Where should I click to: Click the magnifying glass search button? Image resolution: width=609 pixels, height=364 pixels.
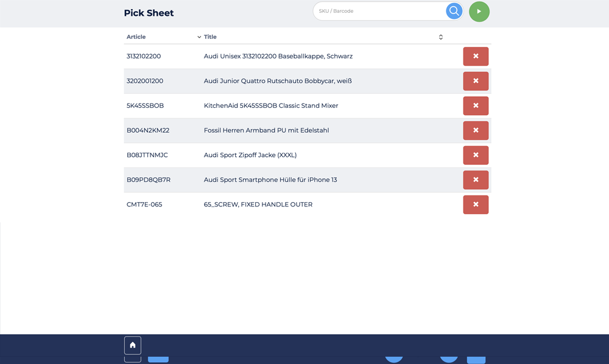click(x=454, y=11)
